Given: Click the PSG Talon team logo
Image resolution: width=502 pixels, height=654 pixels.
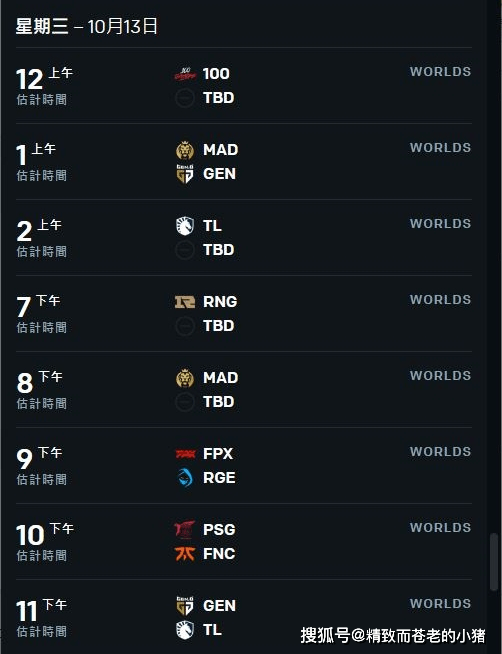Looking at the screenshot, I should pos(185,530).
